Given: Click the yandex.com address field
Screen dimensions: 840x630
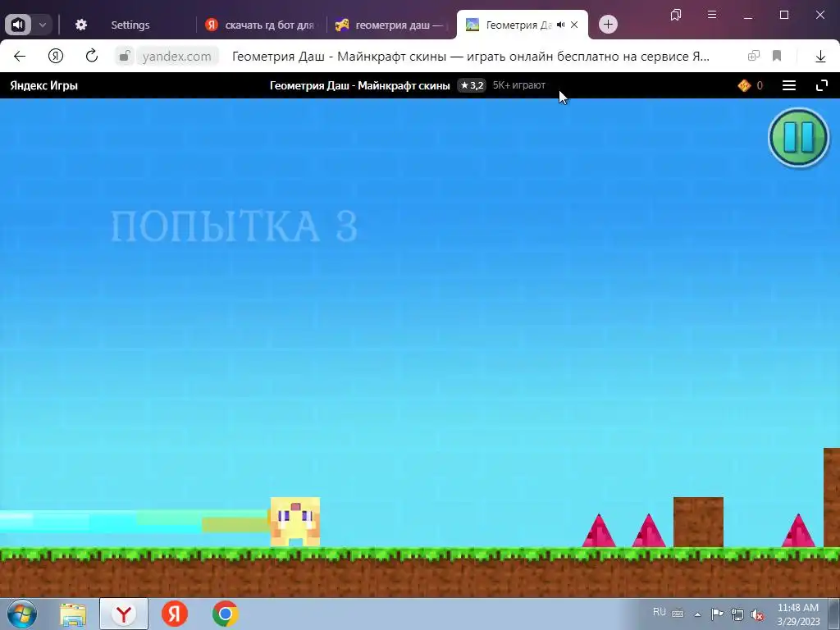Looking at the screenshot, I should (177, 56).
